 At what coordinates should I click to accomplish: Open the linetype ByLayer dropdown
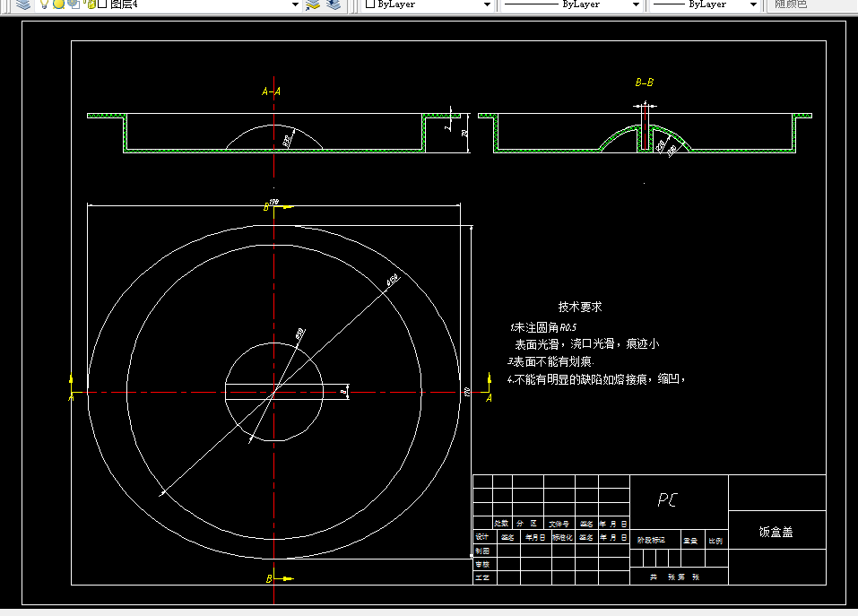point(635,5)
